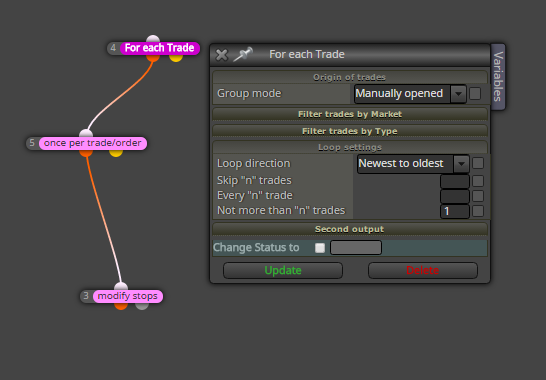
Task: Toggle the checkbox next to Group mode
Action: 475,94
